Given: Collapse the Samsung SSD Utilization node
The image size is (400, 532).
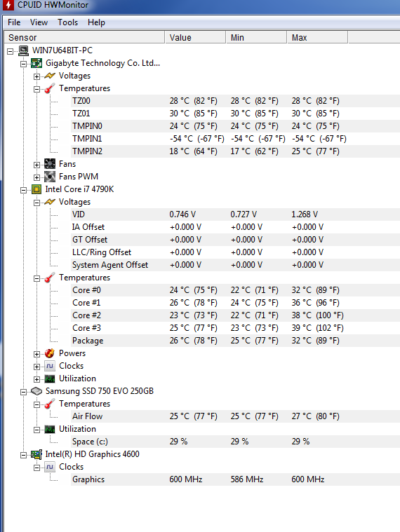Looking at the screenshot, I should tap(36, 430).
